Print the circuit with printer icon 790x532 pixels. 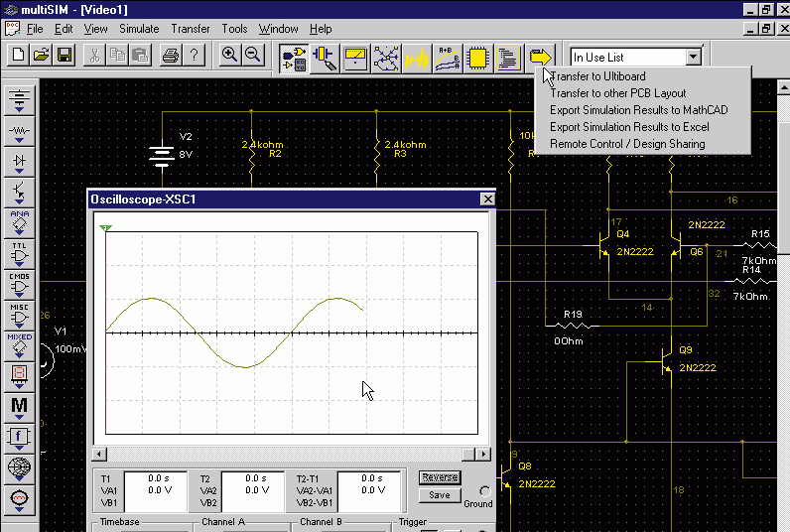point(171,55)
